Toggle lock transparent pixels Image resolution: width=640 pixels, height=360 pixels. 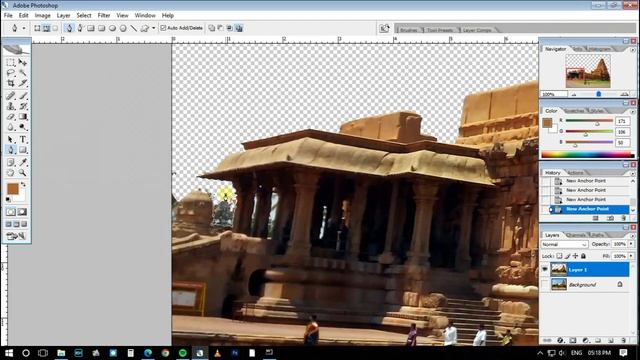tap(560, 256)
